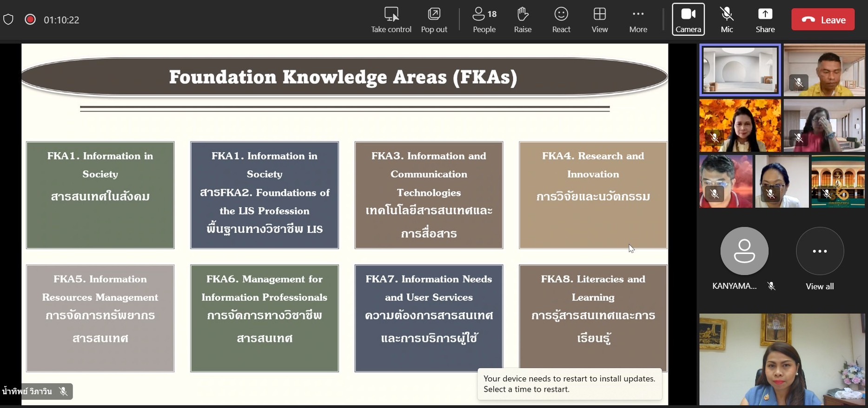The height and width of the screenshot is (408, 868).
Task: Unmute the Mic
Action: [x=727, y=20]
